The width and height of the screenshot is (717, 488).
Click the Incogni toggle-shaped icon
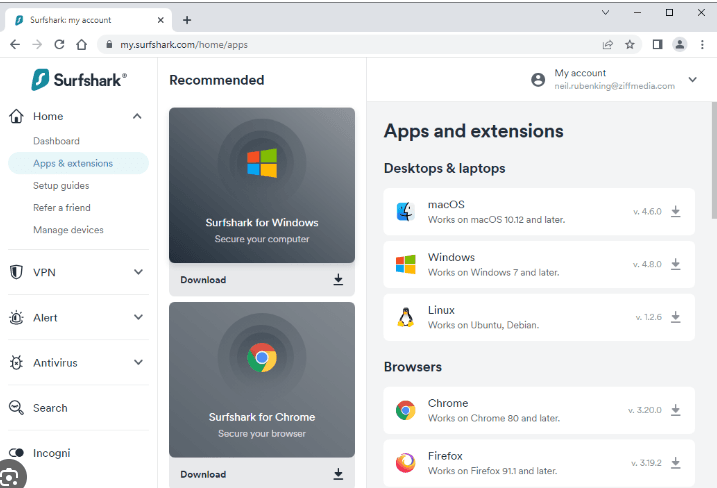coord(16,453)
